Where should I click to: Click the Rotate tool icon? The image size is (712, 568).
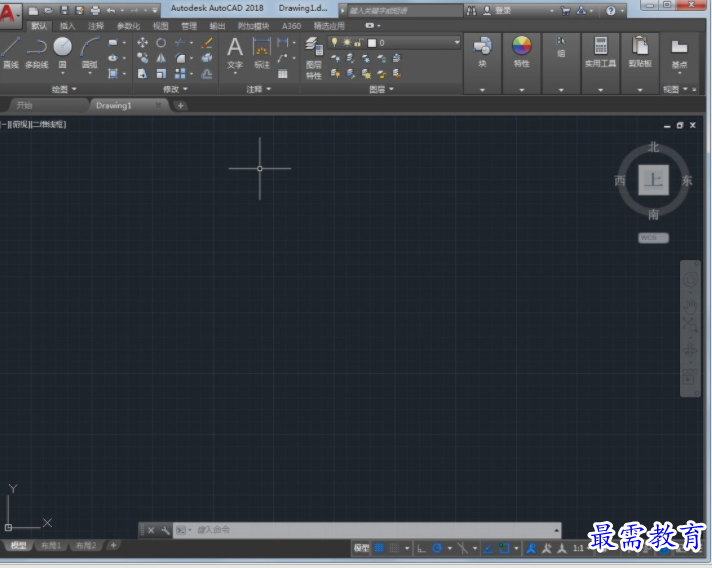click(x=161, y=43)
